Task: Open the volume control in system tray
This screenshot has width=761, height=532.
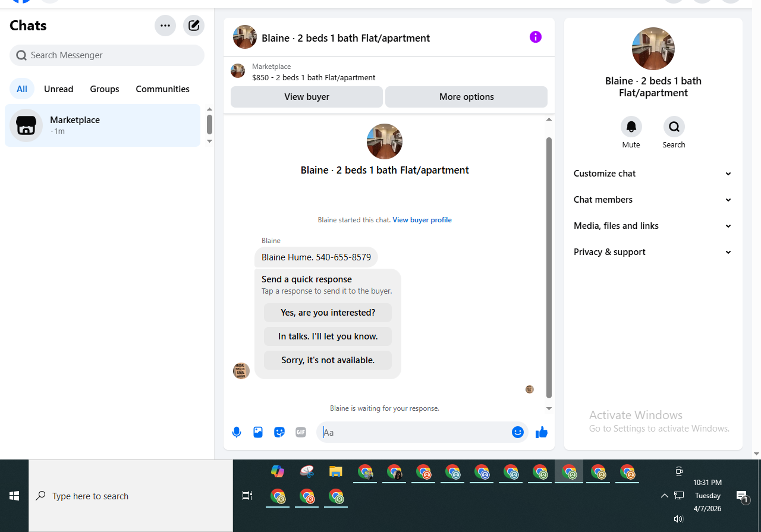Action: click(678, 519)
